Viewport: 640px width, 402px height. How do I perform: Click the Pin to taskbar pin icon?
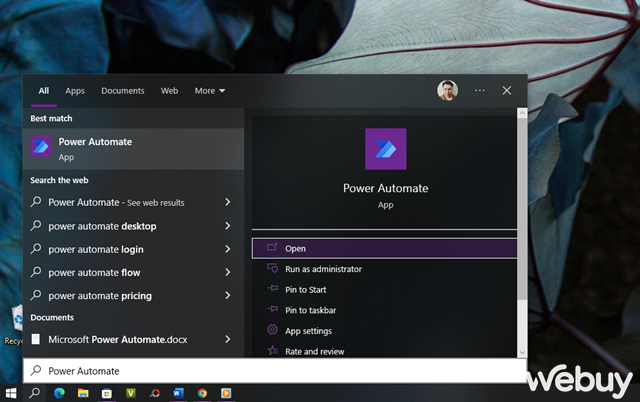coord(272,309)
